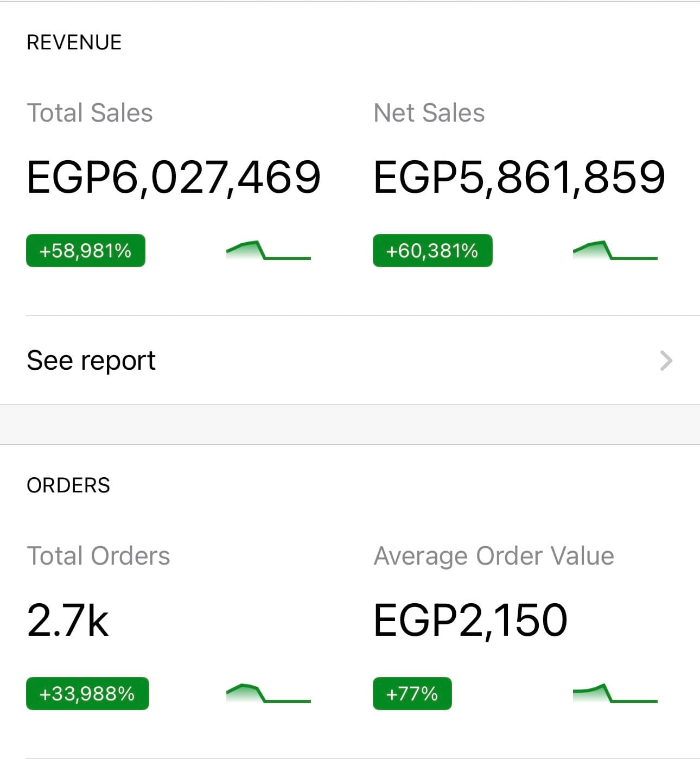This screenshot has width=700, height=759.
Task: Select the Average Order Value sparkline chart
Action: pyautogui.click(x=615, y=693)
